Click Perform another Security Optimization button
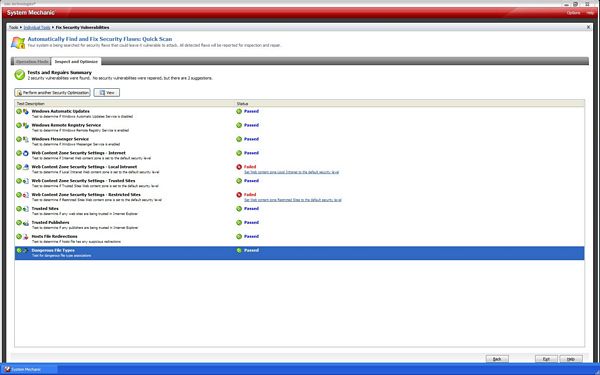 [52, 93]
